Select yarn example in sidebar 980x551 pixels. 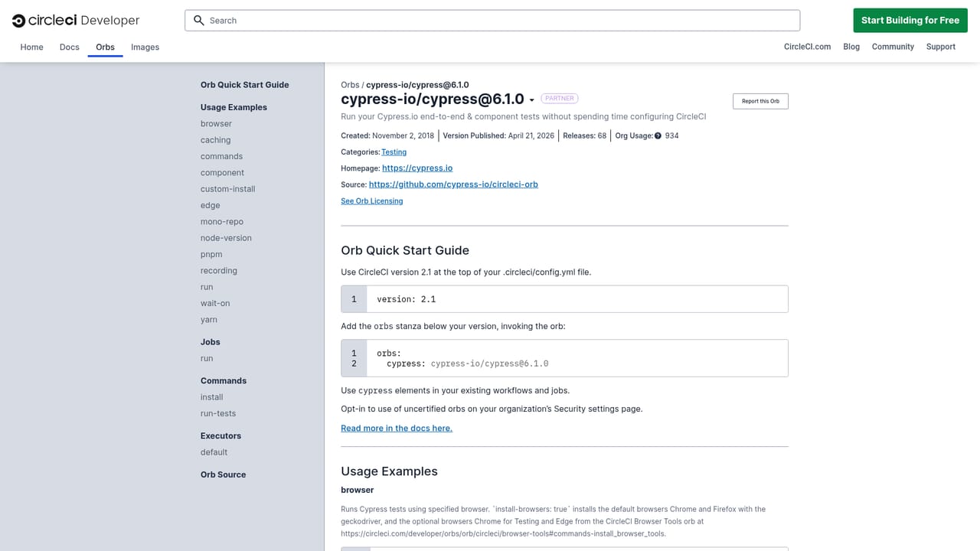pyautogui.click(x=209, y=320)
